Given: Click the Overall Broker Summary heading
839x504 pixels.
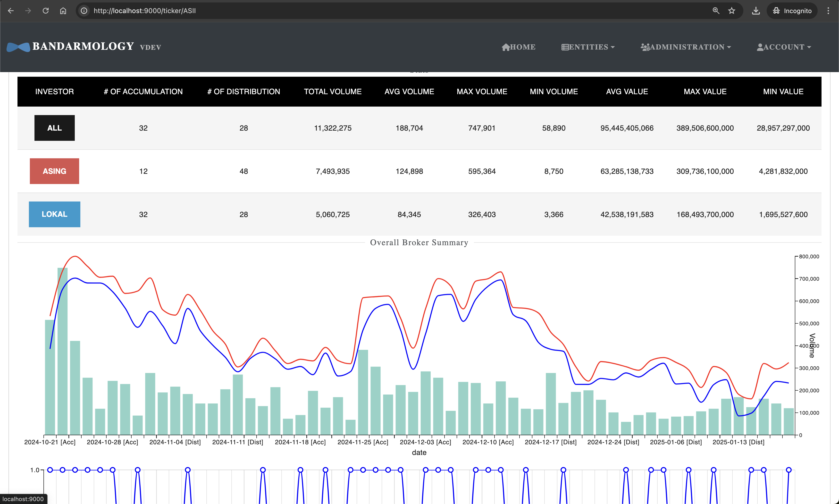Looking at the screenshot, I should (419, 243).
